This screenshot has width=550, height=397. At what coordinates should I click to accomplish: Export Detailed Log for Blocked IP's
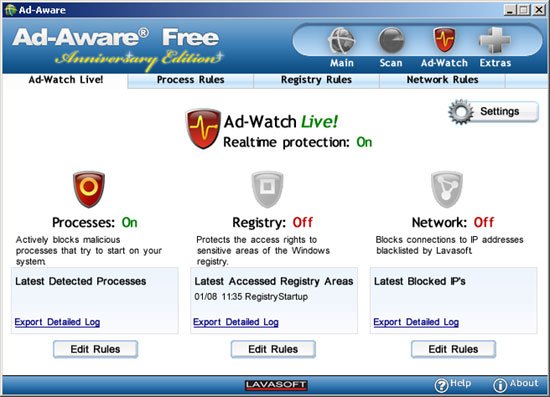416,322
